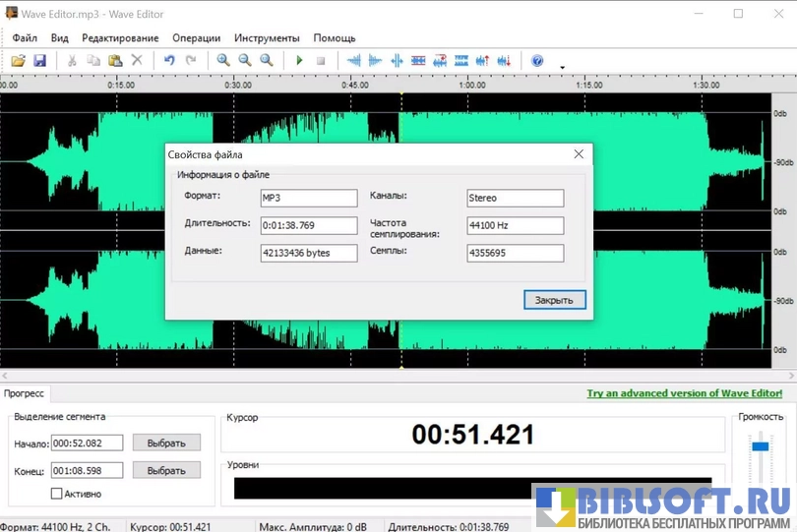Click the zoom out magnifier icon
Screen dimensions: 797x532
[245, 61]
